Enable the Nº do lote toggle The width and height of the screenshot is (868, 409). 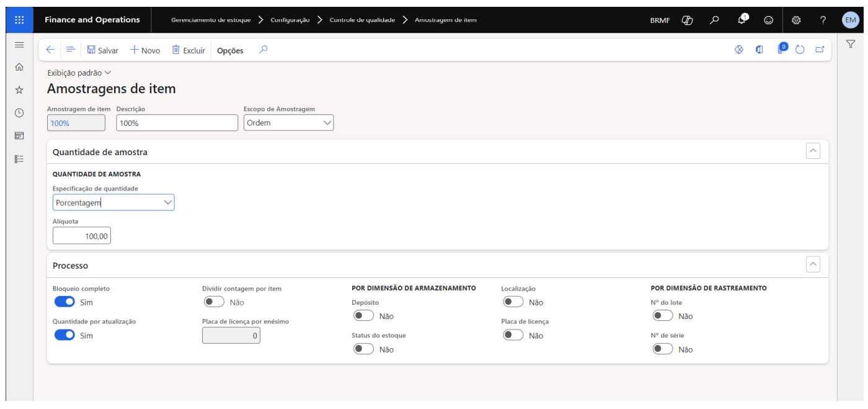point(663,316)
